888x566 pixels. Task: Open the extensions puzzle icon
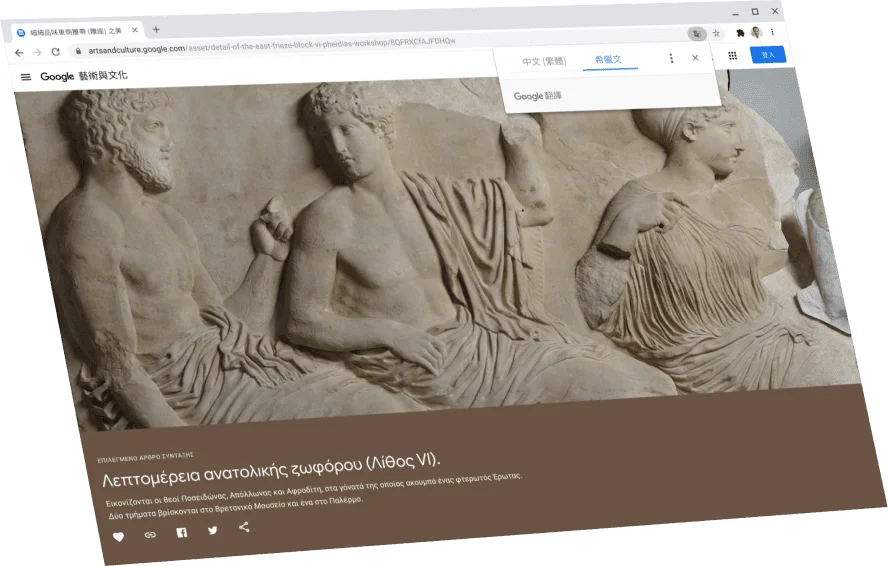pyautogui.click(x=740, y=33)
